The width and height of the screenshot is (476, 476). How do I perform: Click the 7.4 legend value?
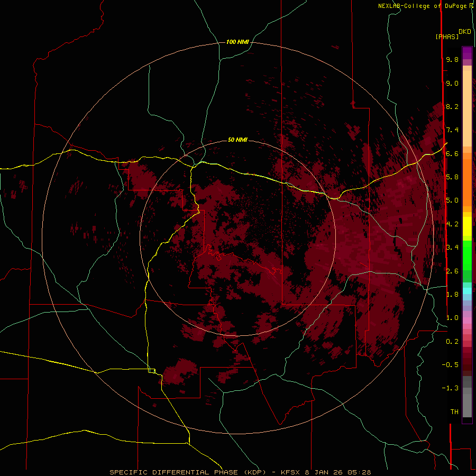click(452, 130)
